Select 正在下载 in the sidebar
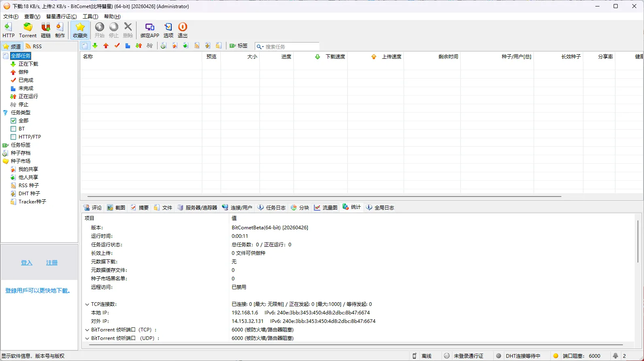The image size is (644, 361). tap(28, 64)
